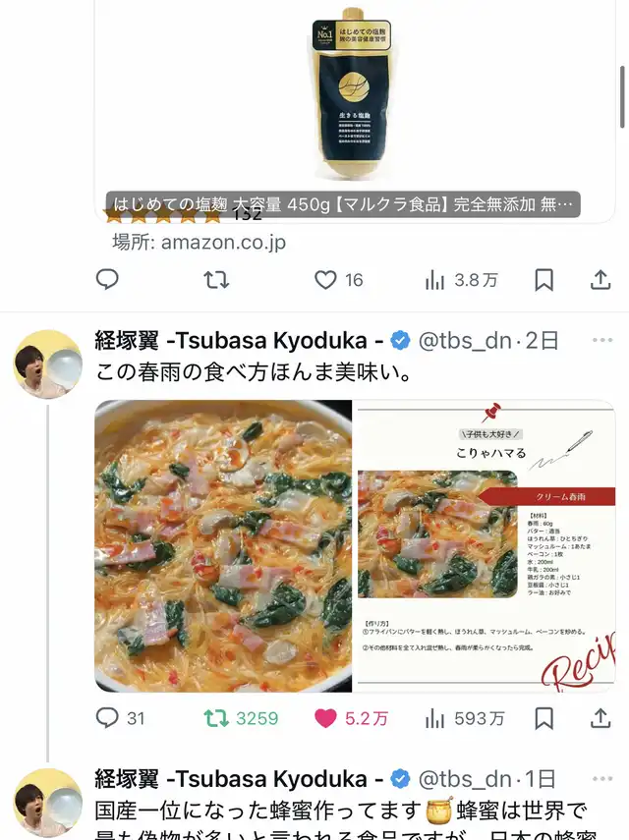
Task: Open the クリーム春雨 recipe card image
Action: click(x=486, y=546)
